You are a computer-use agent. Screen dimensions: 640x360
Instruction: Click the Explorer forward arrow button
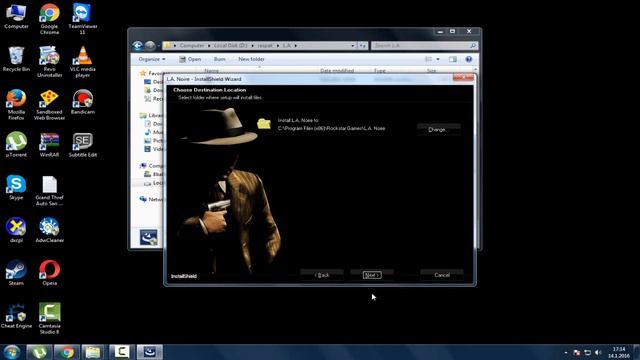coord(150,45)
